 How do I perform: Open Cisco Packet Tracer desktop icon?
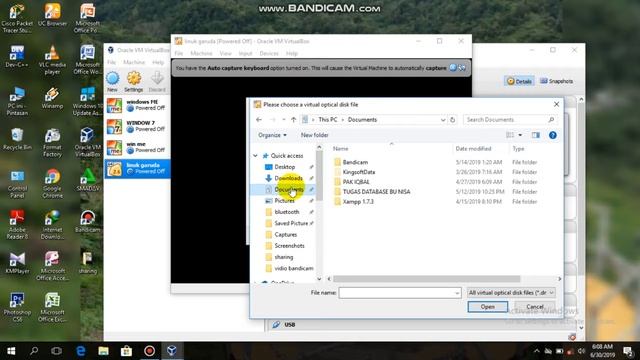tap(17, 18)
